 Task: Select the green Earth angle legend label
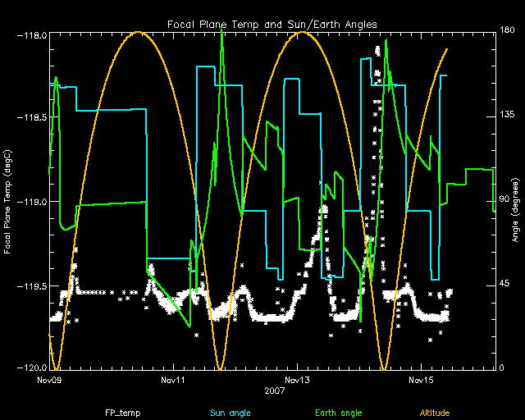pyautogui.click(x=338, y=412)
